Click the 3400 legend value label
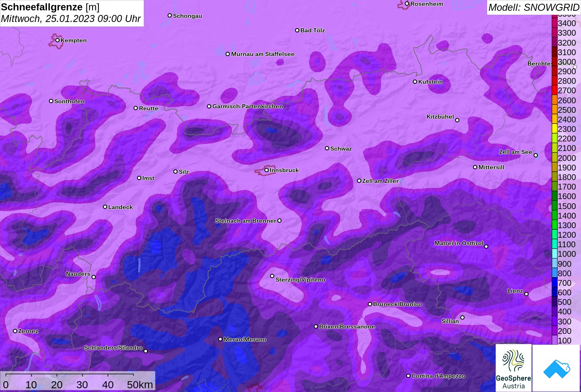Viewport: 581px width, 392px height. coord(567,23)
